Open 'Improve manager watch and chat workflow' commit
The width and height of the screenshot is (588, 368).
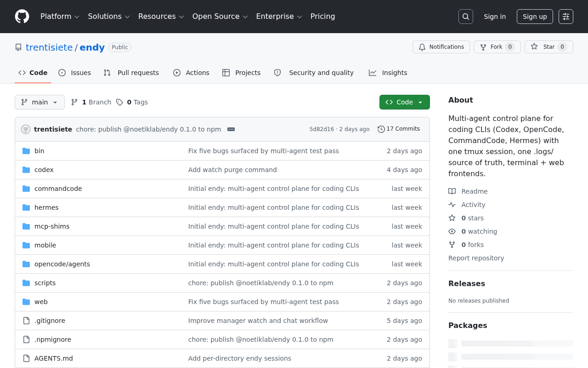(x=258, y=321)
